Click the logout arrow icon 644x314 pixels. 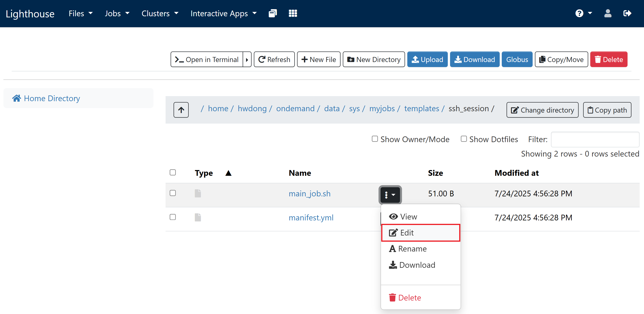(627, 13)
